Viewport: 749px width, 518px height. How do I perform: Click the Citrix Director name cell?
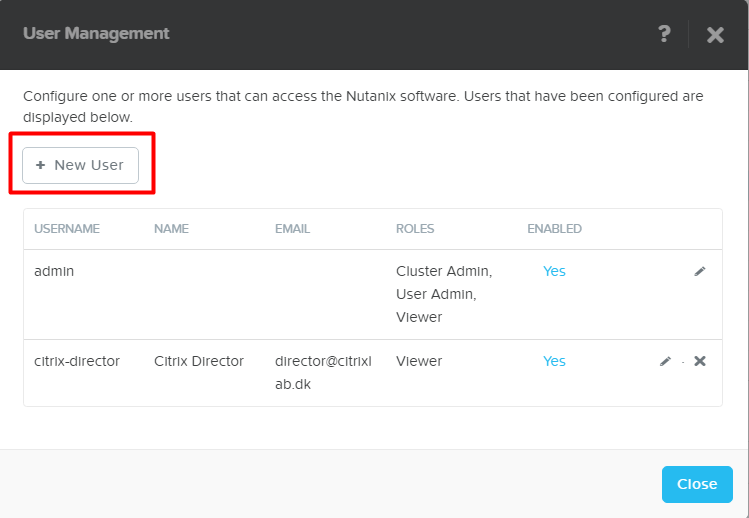click(199, 361)
